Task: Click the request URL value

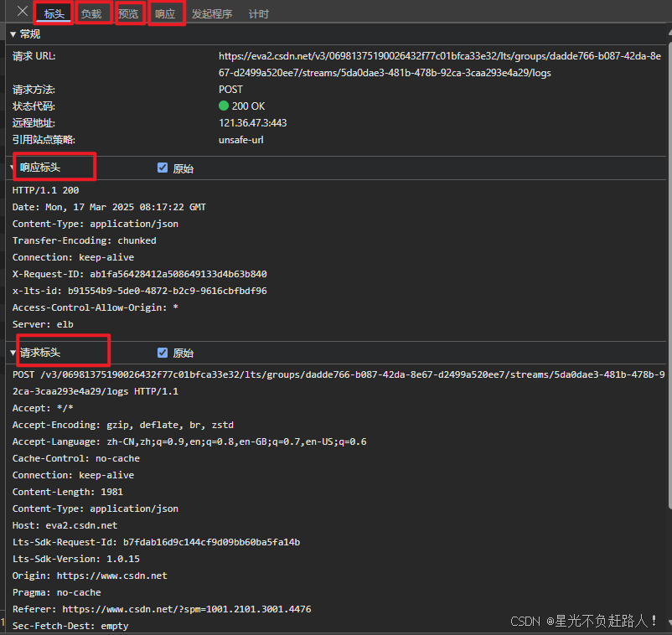Action: [x=440, y=65]
